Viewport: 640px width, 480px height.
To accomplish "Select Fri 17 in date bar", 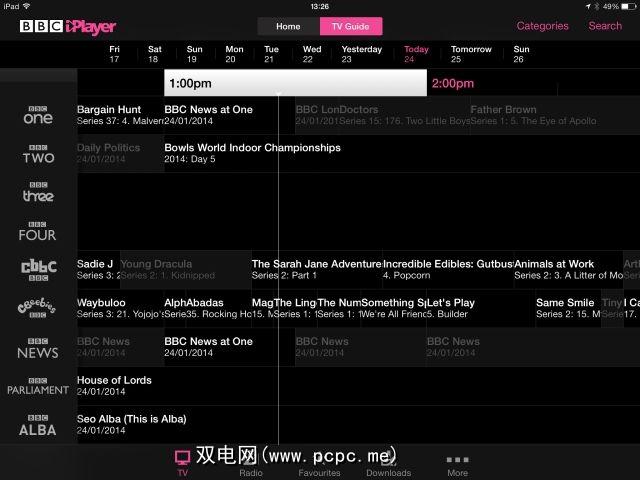I will click(114, 54).
